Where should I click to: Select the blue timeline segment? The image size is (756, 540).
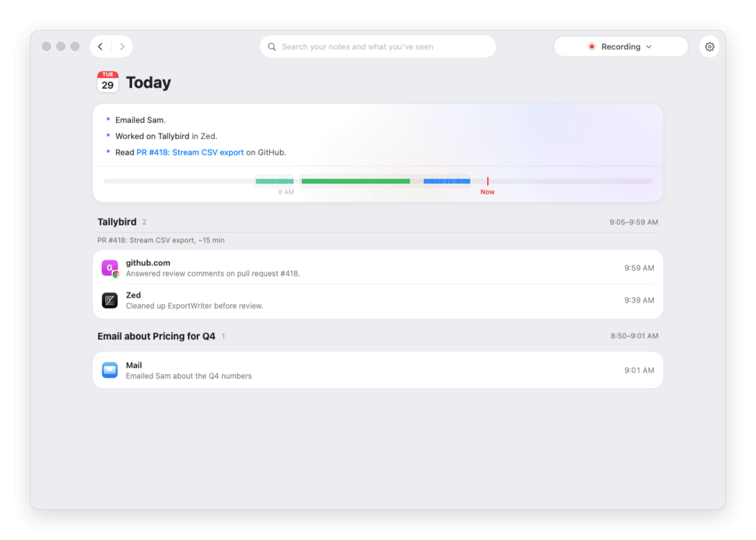pyautogui.click(x=447, y=181)
